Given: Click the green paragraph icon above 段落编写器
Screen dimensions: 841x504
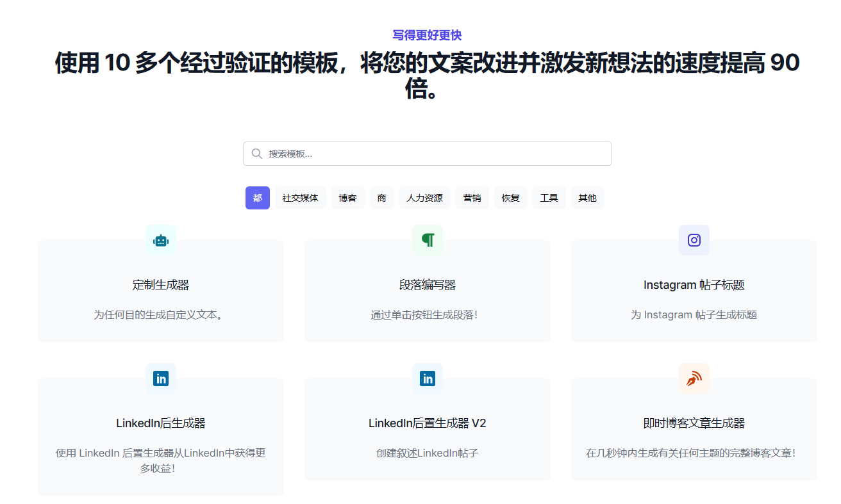Looking at the screenshot, I should point(428,240).
